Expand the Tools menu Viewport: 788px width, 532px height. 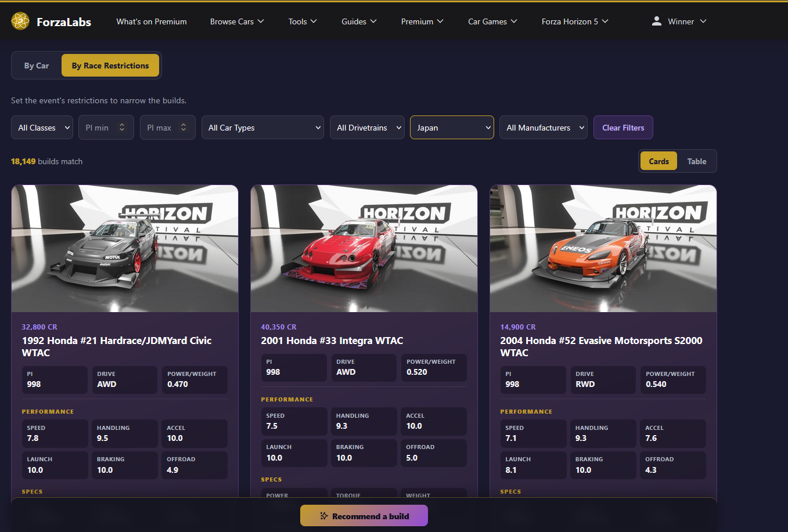[x=303, y=21]
